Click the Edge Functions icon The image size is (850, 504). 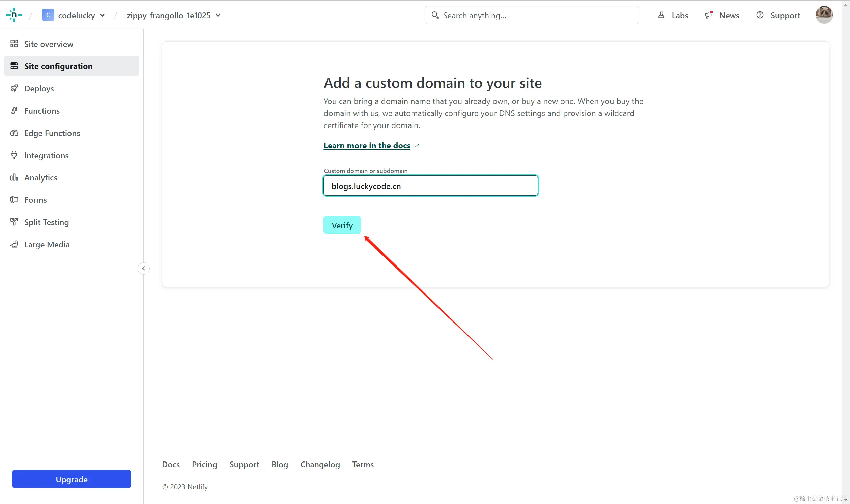pyautogui.click(x=14, y=133)
